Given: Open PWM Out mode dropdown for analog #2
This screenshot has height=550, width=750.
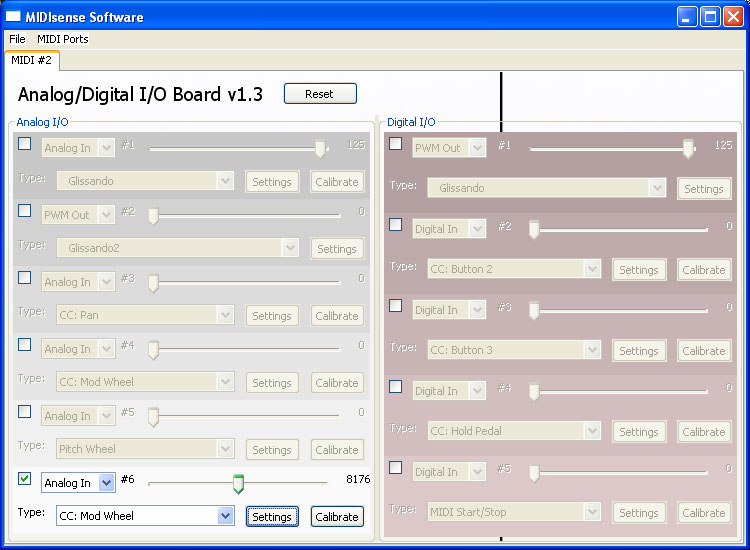Looking at the screenshot, I should (78, 215).
